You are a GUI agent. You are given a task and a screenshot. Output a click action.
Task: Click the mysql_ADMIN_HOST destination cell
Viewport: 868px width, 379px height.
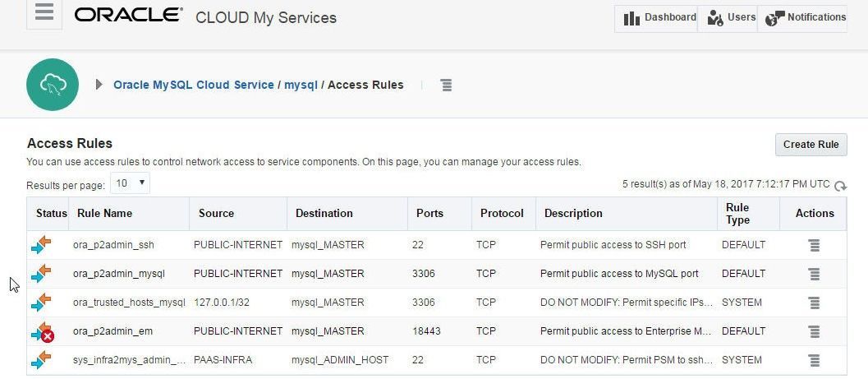tap(340, 360)
